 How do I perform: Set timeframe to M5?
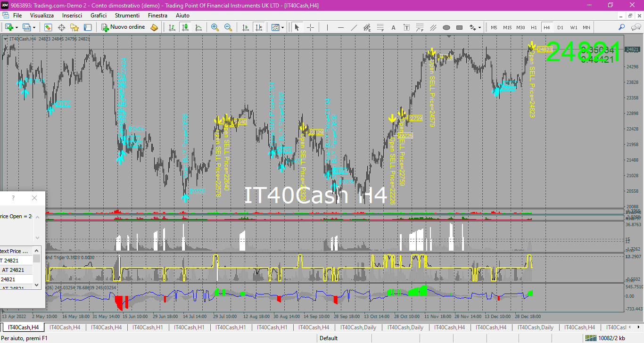(x=494, y=27)
